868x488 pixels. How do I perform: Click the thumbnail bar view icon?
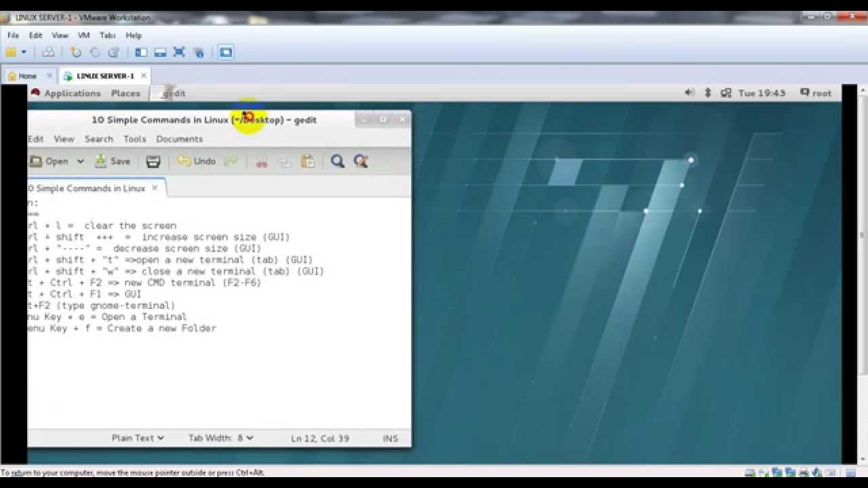tap(161, 52)
